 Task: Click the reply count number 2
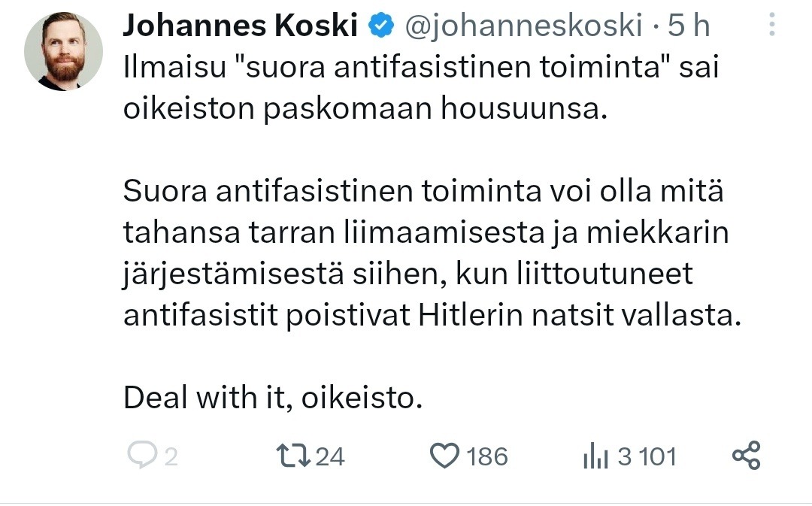click(171, 456)
